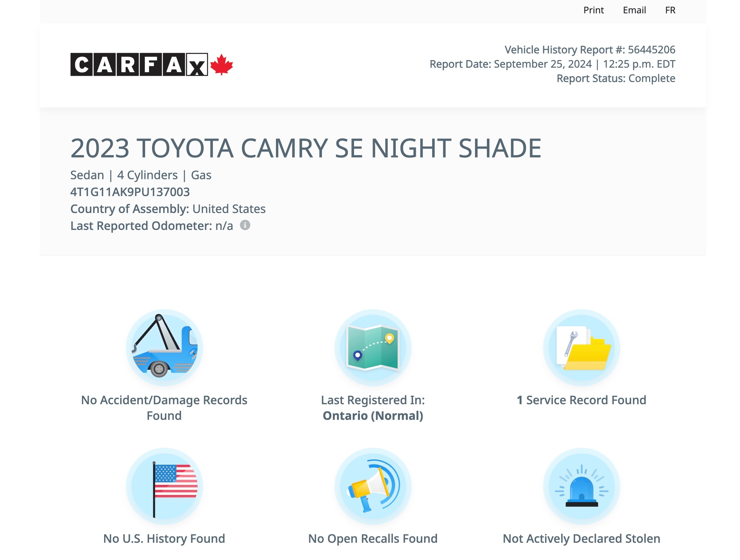
Task: Click 'Country of Assembly: United States'
Action: click(x=168, y=209)
